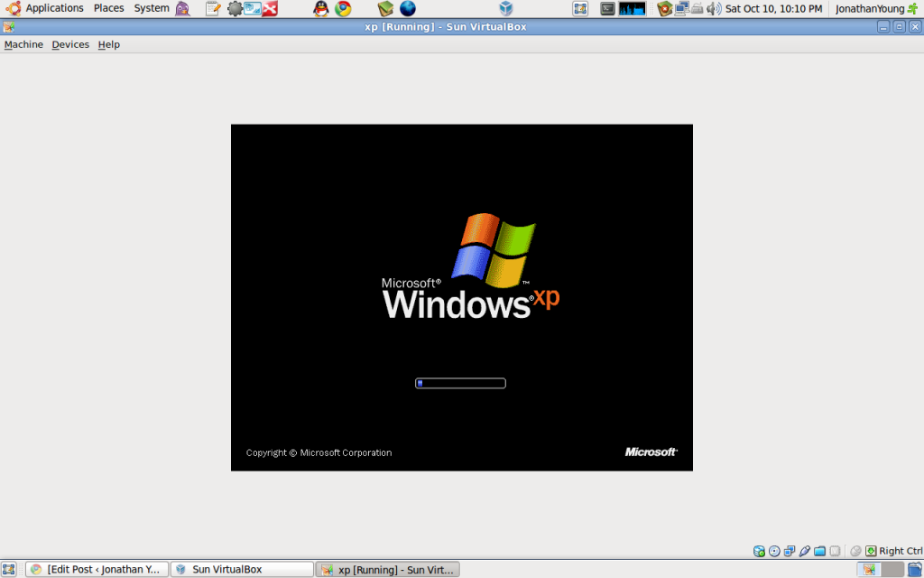The image size is (924, 578).
Task: Click the shared folders indicator icon
Action: point(819,551)
